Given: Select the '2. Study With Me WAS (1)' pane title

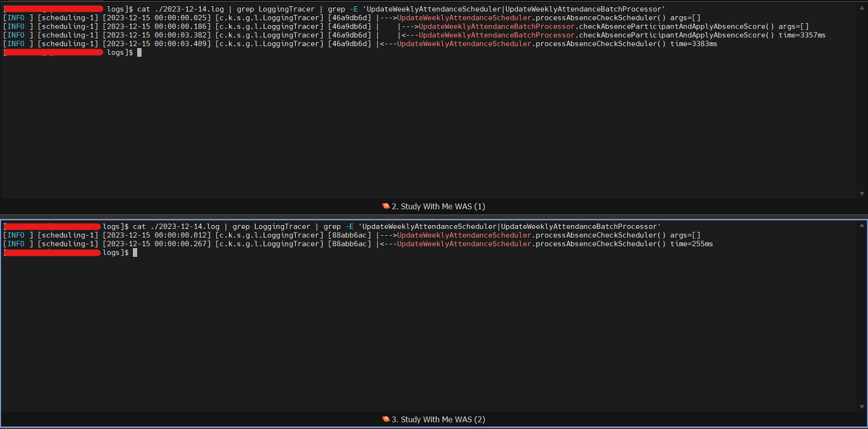Looking at the screenshot, I should [439, 206].
